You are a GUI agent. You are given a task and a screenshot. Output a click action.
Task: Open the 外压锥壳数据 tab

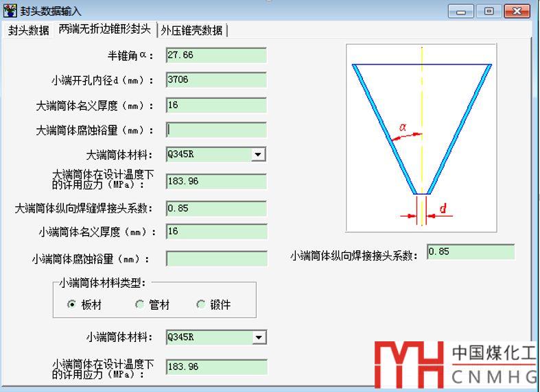click(192, 31)
